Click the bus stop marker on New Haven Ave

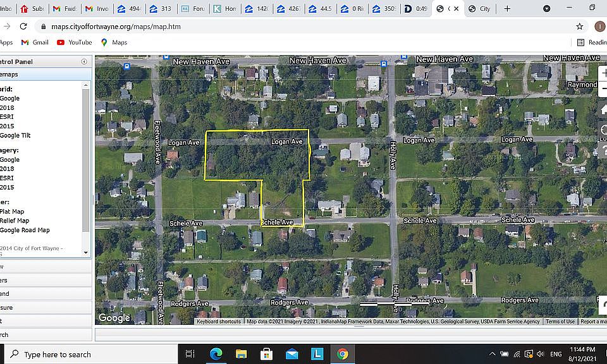pos(384,64)
